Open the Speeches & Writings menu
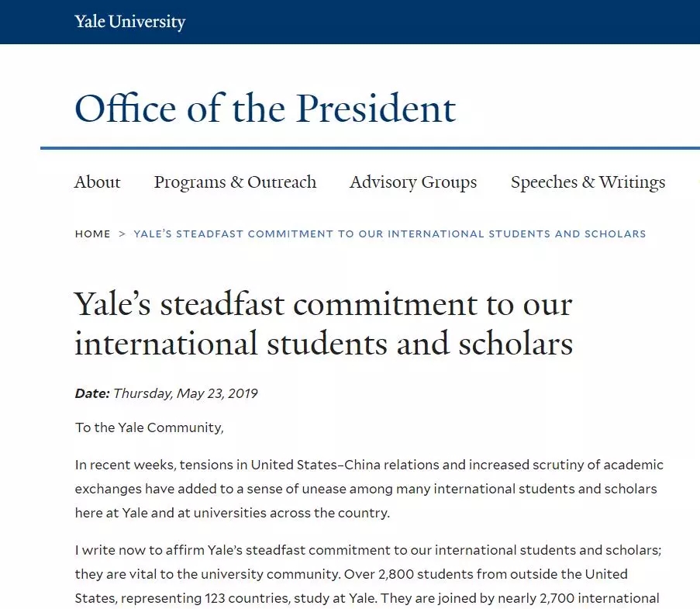Viewport: 700px width, 609px height. [x=588, y=182]
